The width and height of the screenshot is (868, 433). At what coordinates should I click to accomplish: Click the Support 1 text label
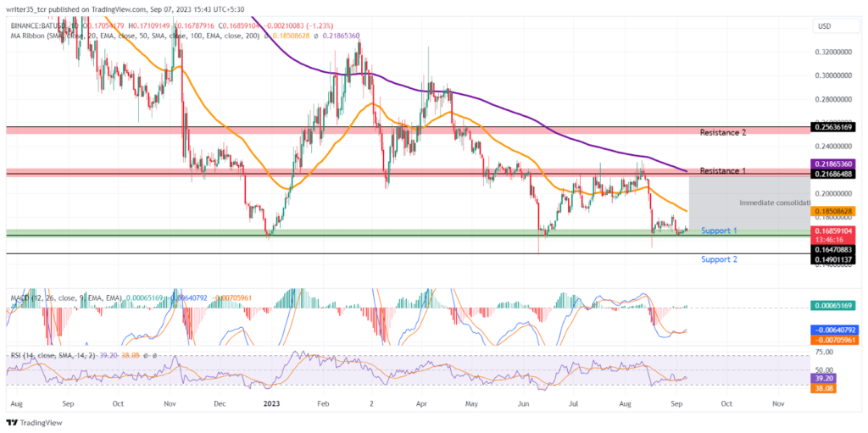(x=719, y=230)
